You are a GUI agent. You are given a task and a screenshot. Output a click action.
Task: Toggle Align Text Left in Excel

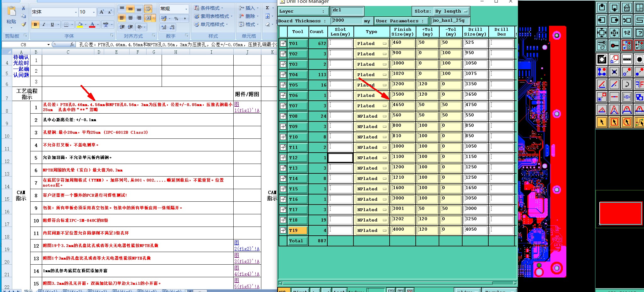click(122, 18)
